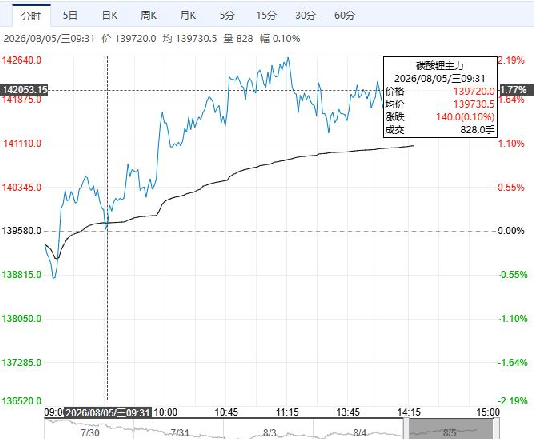
Task: Click the 碳酸锂主力 tooltip title
Action: point(440,65)
